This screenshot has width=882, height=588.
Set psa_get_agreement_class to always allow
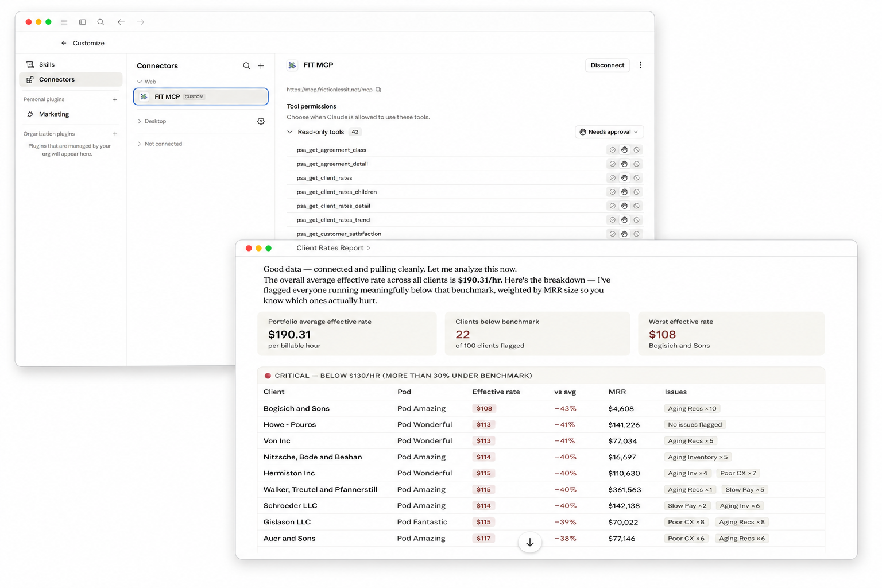[613, 150]
